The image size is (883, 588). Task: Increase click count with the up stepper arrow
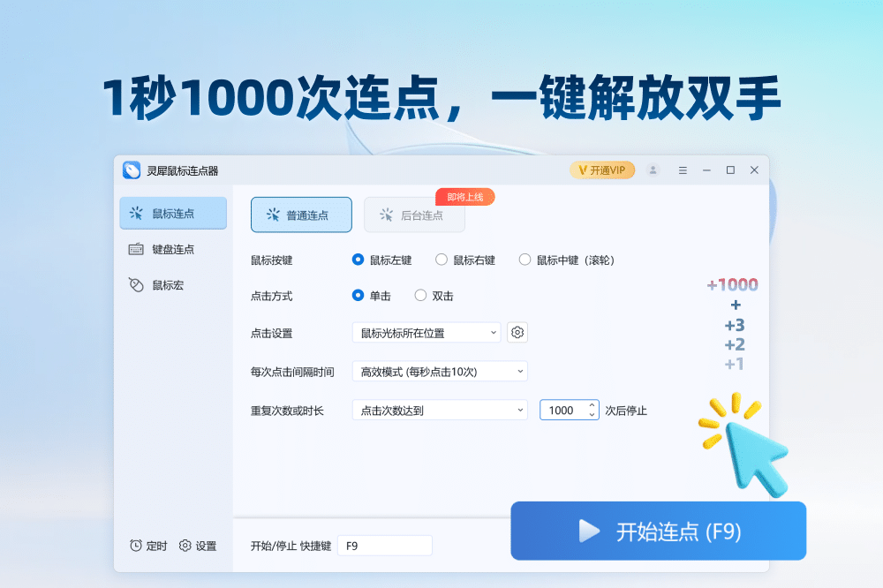tap(592, 405)
